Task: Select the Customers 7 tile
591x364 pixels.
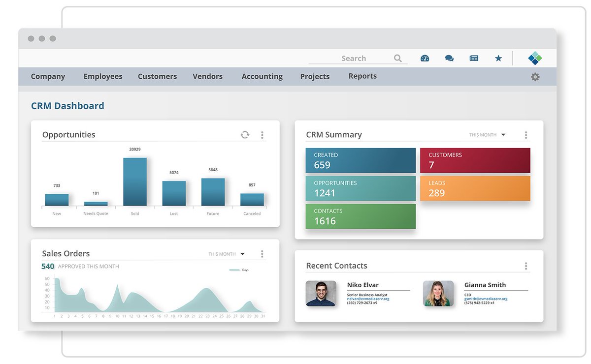Action: click(x=475, y=160)
